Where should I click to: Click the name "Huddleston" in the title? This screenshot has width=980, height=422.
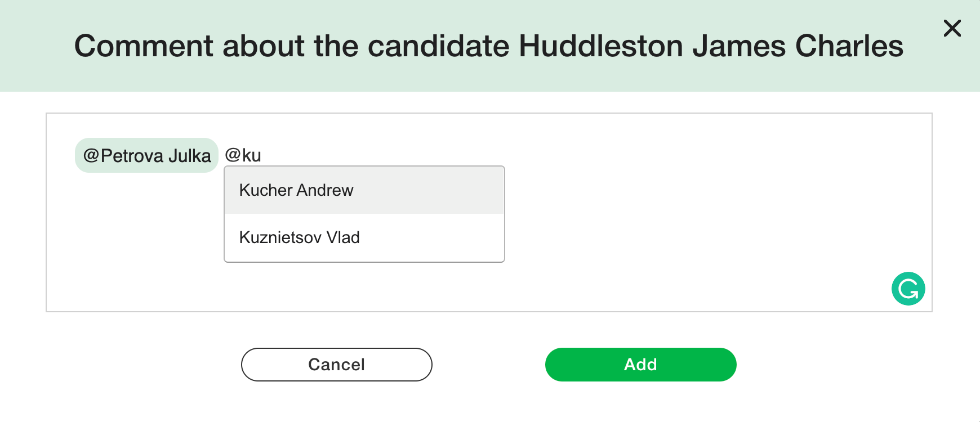(600, 46)
